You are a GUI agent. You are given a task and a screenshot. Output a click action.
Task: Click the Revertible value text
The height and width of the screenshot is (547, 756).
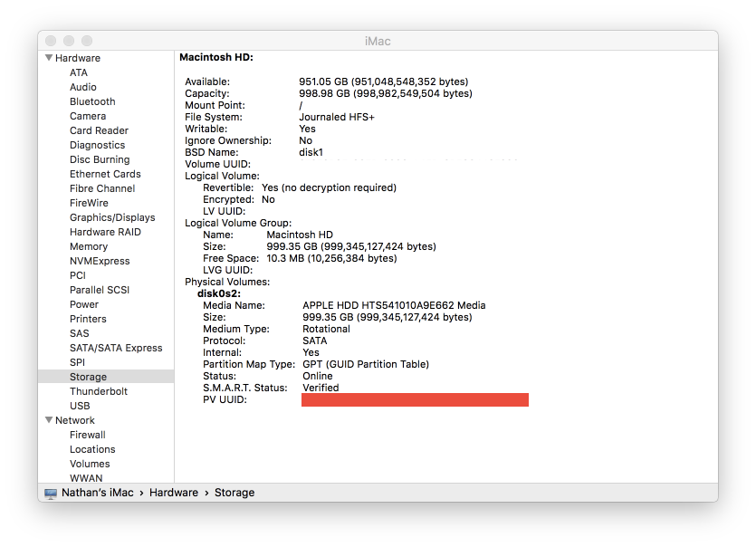[x=329, y=187]
